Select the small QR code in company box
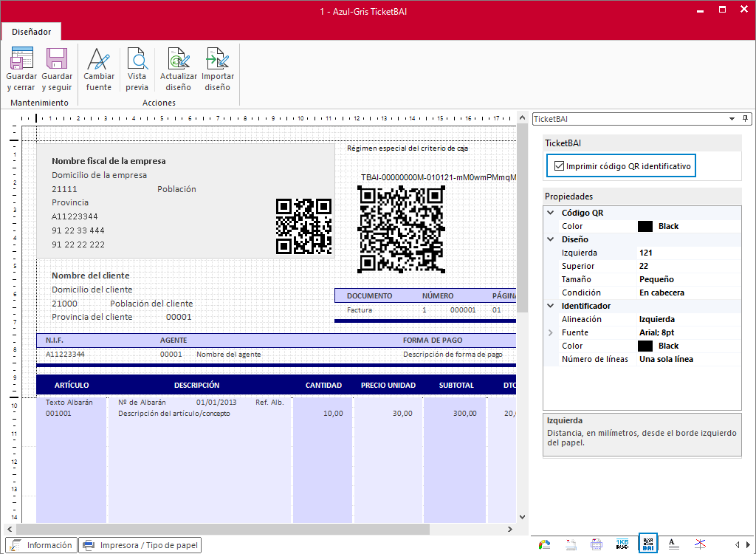Viewport: 756px width, 554px height. point(303,226)
